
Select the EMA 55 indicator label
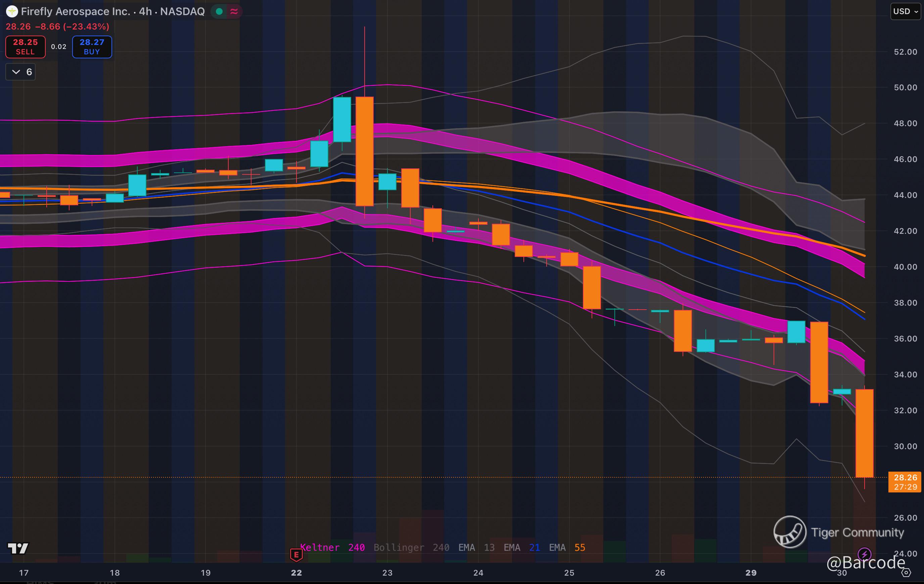coord(567,547)
